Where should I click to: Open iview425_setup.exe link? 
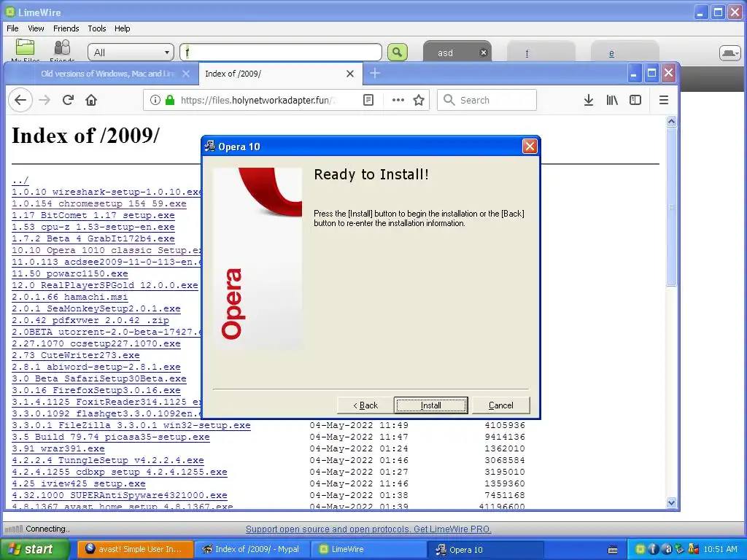tap(79, 484)
